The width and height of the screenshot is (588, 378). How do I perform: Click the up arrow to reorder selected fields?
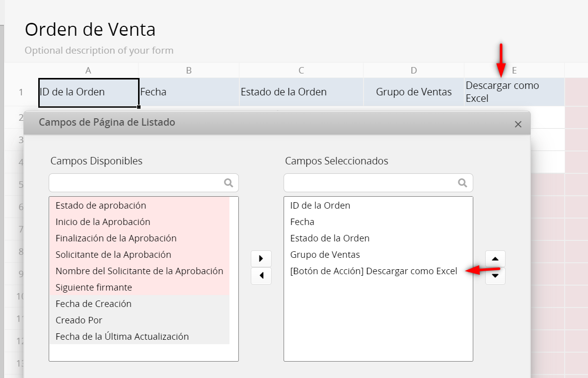tap(495, 259)
